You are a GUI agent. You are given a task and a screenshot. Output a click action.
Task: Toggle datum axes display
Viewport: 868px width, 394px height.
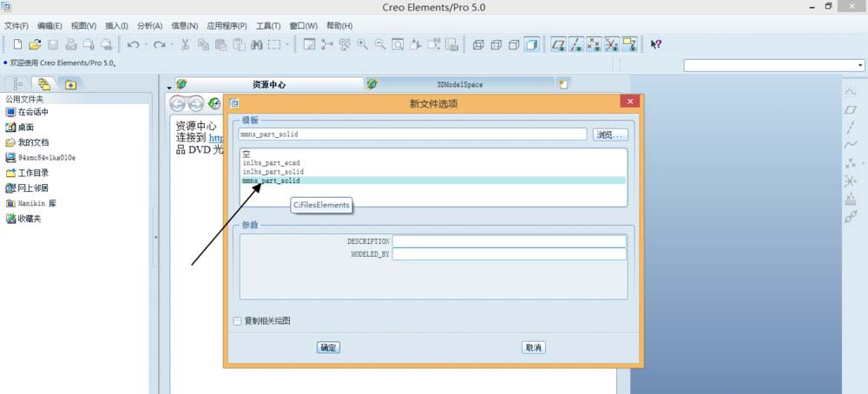pos(577,45)
